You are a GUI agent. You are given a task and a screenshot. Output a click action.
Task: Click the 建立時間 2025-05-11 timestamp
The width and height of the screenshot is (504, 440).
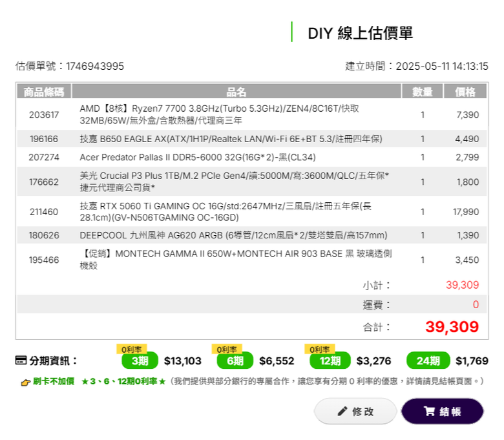[x=417, y=66]
